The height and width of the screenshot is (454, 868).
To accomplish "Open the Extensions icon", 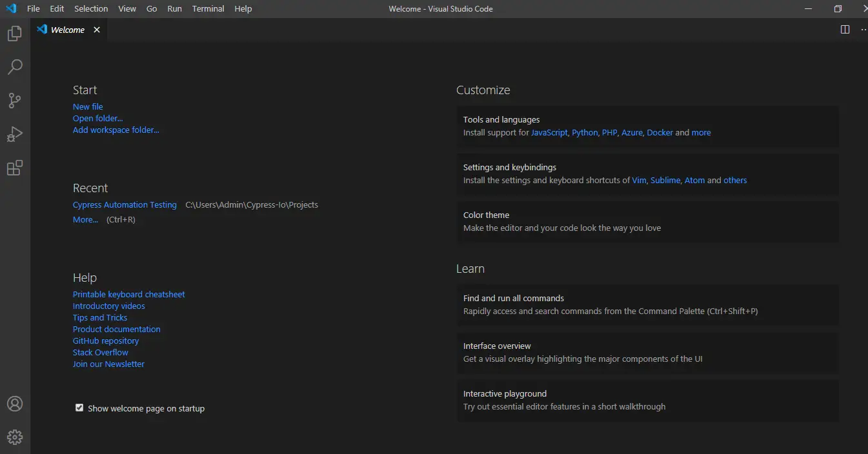I will point(14,168).
